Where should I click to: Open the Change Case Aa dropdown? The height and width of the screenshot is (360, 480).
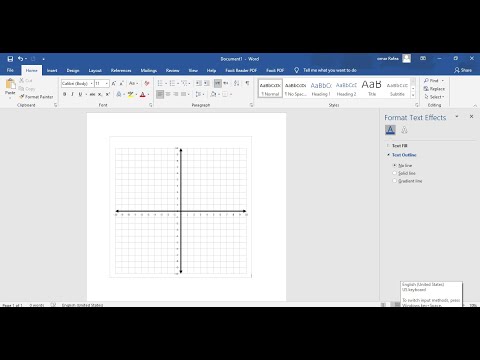pyautogui.click(x=133, y=83)
